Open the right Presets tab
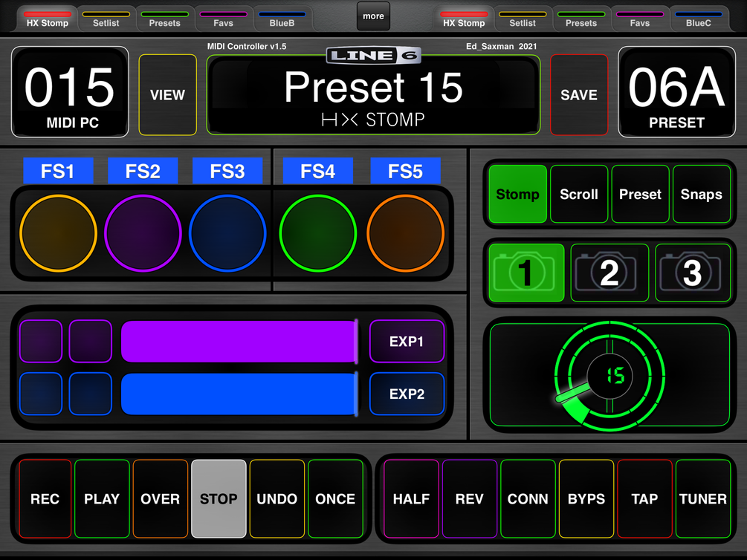Image resolution: width=747 pixels, height=560 pixels. click(581, 20)
